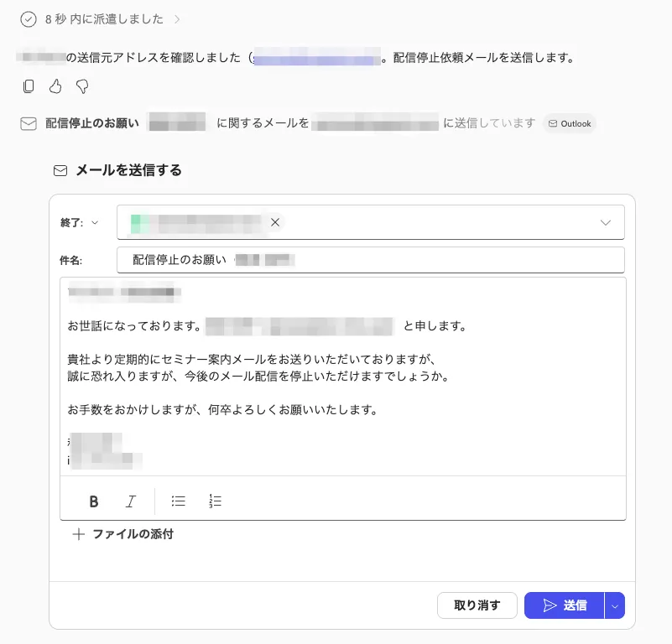Toggle italic formatting in the email editor
The width and height of the screenshot is (672, 644).
click(x=130, y=501)
